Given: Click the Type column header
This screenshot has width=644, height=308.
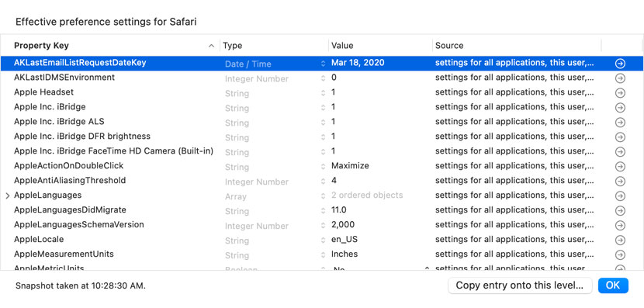Looking at the screenshot, I should pyautogui.click(x=275, y=46).
